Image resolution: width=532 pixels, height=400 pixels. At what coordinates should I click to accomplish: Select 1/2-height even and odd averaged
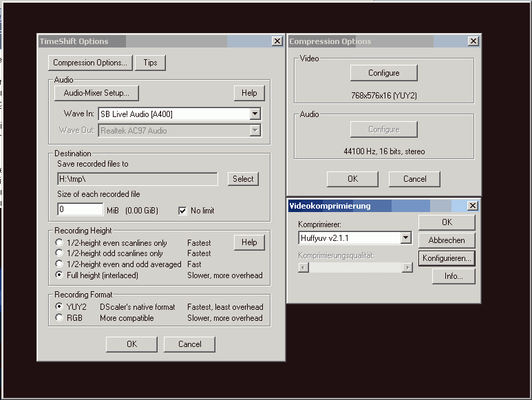click(x=60, y=264)
